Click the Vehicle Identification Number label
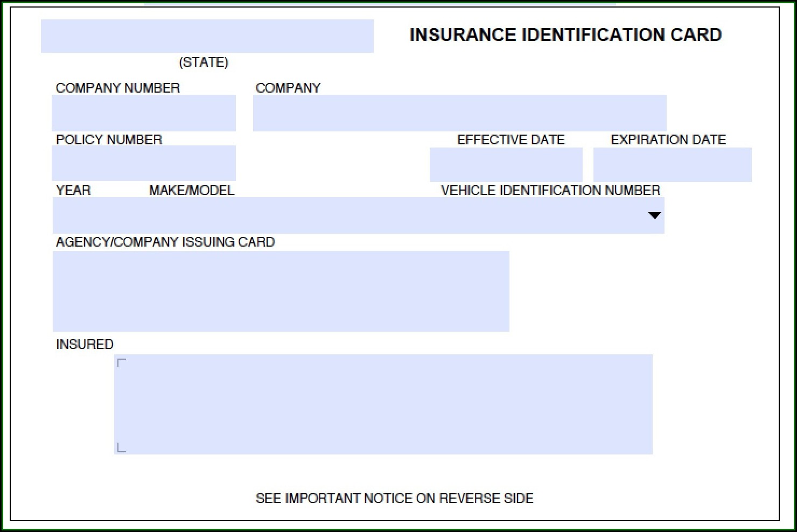 pos(550,190)
